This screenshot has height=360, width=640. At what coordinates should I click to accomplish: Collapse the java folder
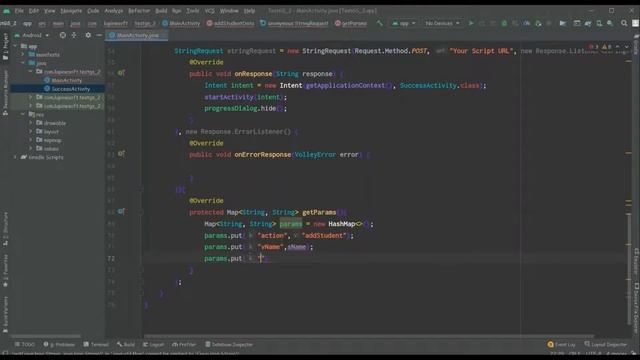(23, 63)
